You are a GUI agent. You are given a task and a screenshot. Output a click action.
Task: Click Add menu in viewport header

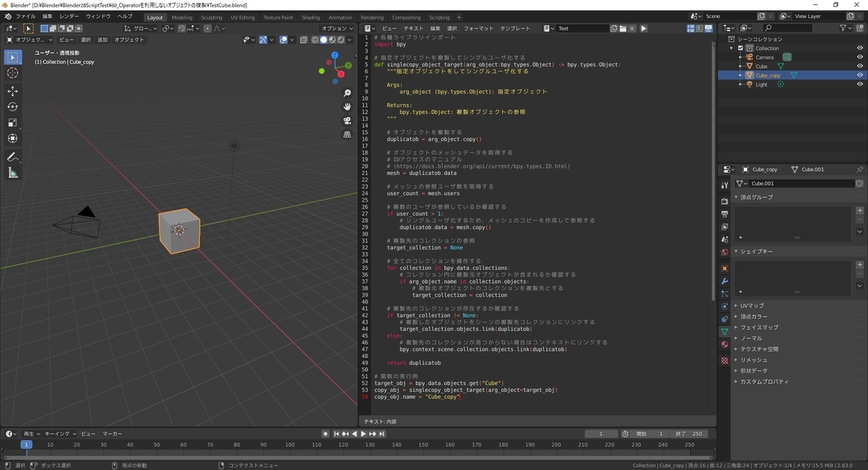coord(103,40)
